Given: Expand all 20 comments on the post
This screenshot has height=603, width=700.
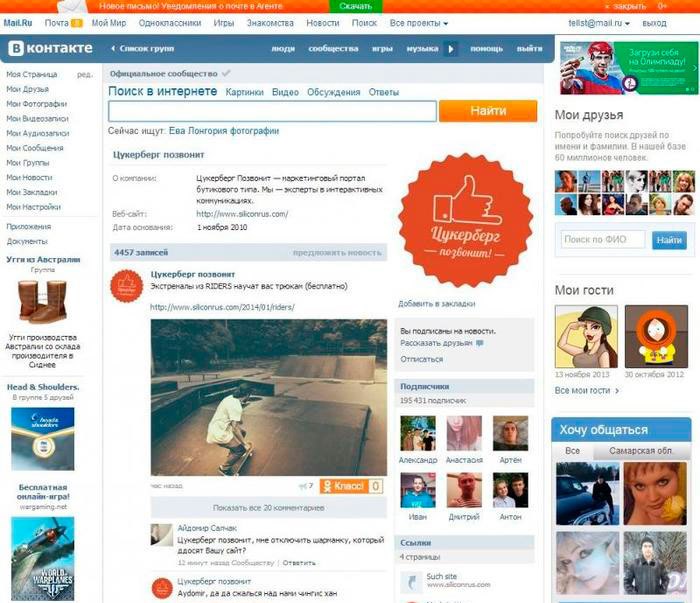Looking at the screenshot, I should coord(267,508).
